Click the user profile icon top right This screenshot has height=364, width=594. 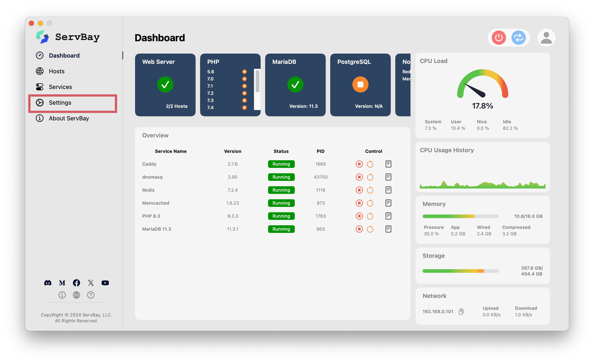tap(545, 38)
